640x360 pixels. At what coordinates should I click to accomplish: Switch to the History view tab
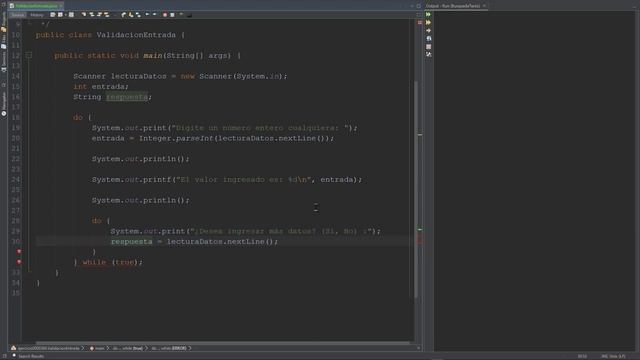(x=37, y=15)
